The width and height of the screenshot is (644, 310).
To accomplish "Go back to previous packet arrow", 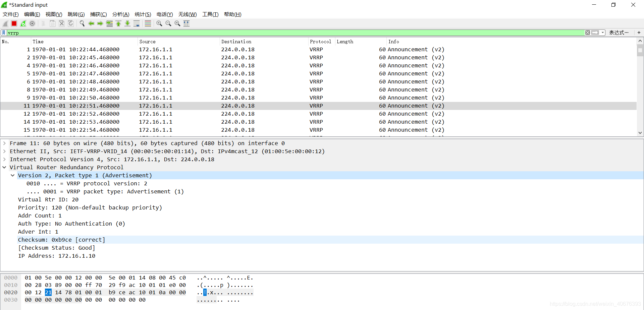I will [x=91, y=23].
